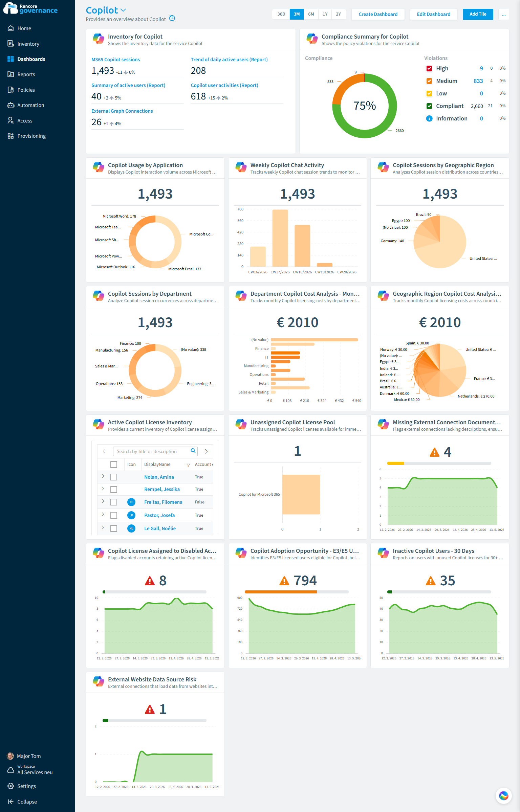Go to next page arrow in license inventory
The height and width of the screenshot is (812, 520).
point(206,451)
